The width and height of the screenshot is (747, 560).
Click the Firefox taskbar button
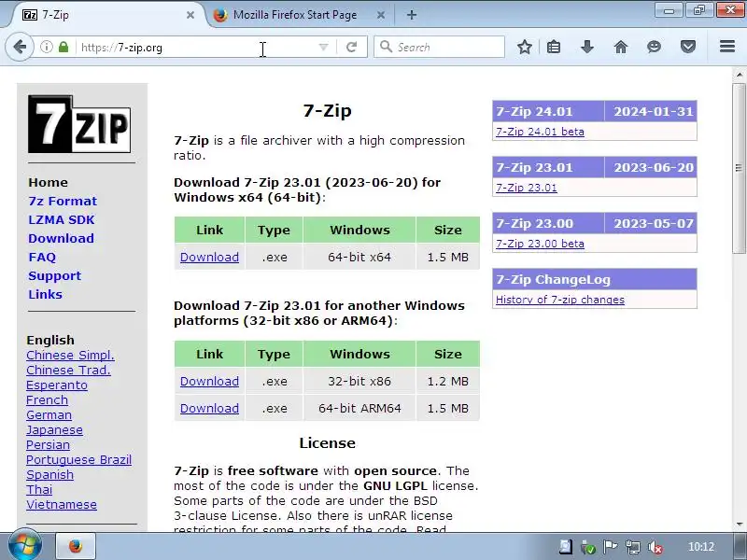pyautogui.click(x=76, y=546)
